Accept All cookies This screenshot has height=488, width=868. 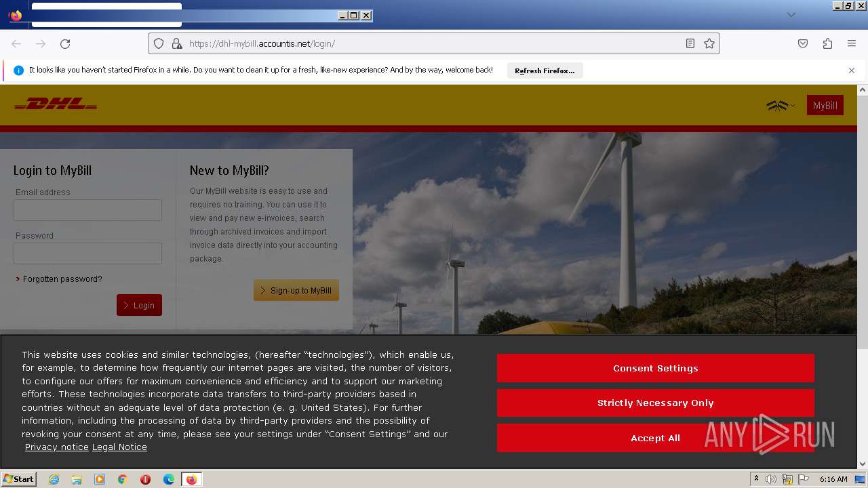(656, 438)
